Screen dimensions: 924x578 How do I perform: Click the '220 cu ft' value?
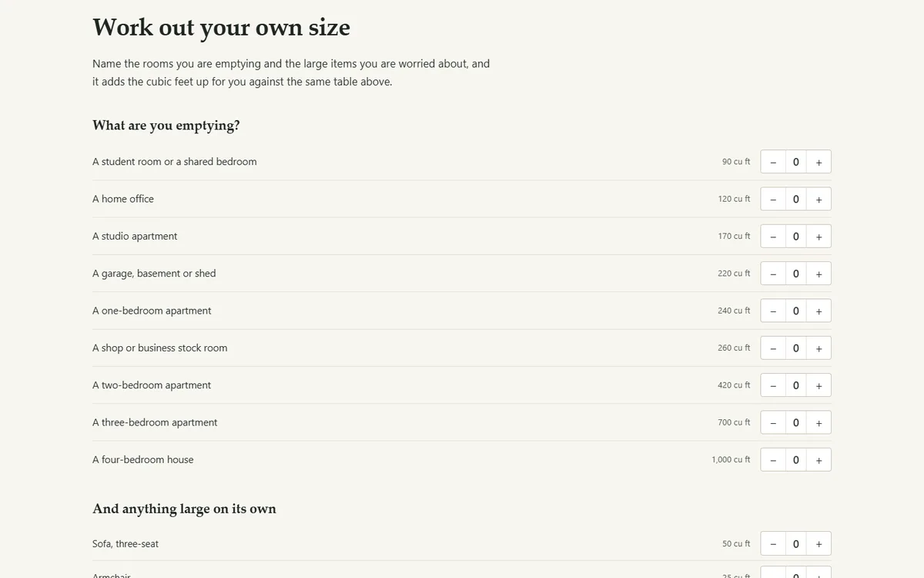tap(734, 274)
